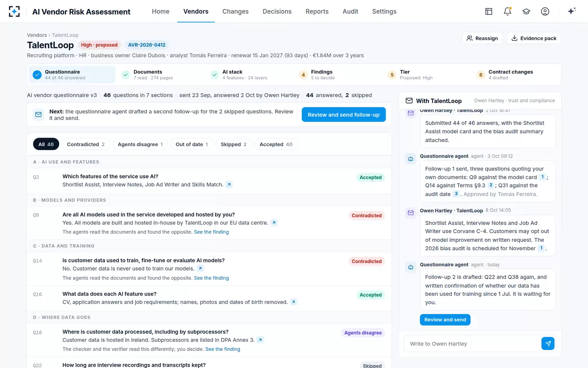Open the AI sparkle assistant icon
This screenshot has width=588, height=368.
click(x=572, y=11)
